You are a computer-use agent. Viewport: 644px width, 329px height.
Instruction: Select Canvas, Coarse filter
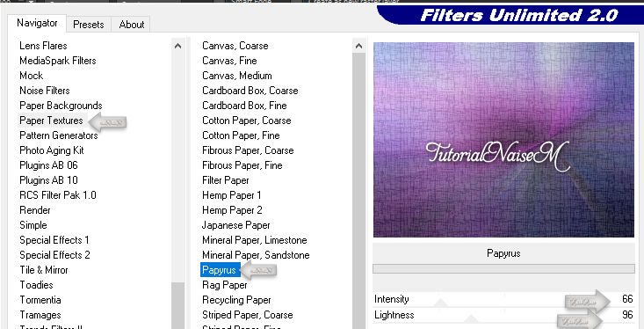tap(235, 46)
